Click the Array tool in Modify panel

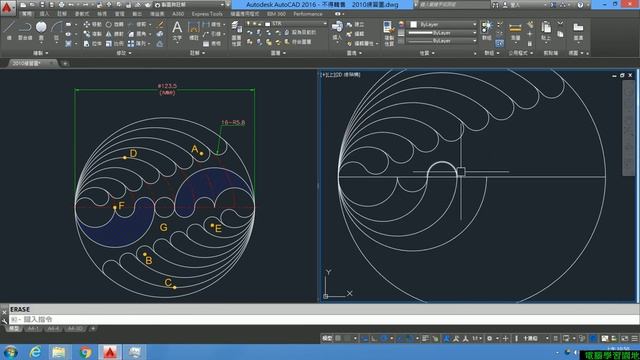pos(139,43)
